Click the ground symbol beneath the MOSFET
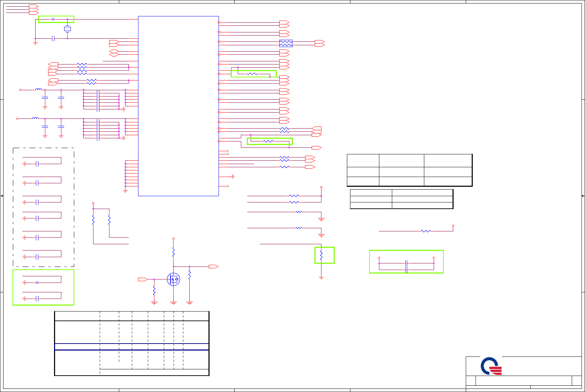Image resolution: width=585 pixels, height=392 pixels. pos(174,303)
